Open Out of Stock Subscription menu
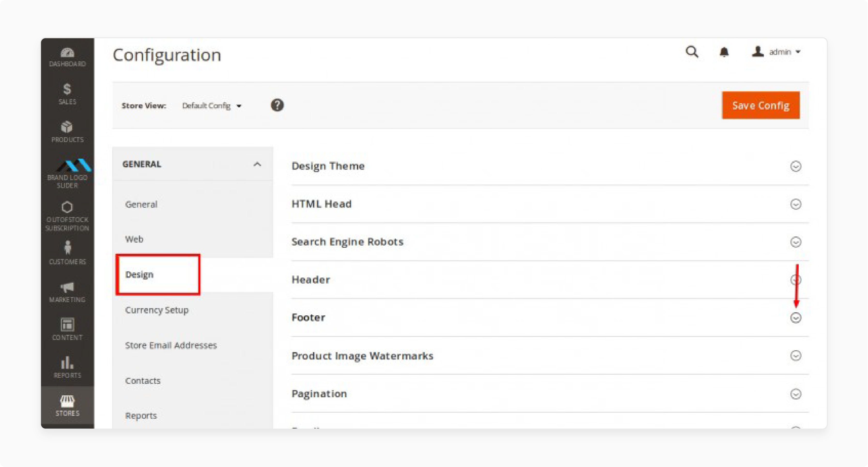This screenshot has width=868, height=467. [67, 216]
